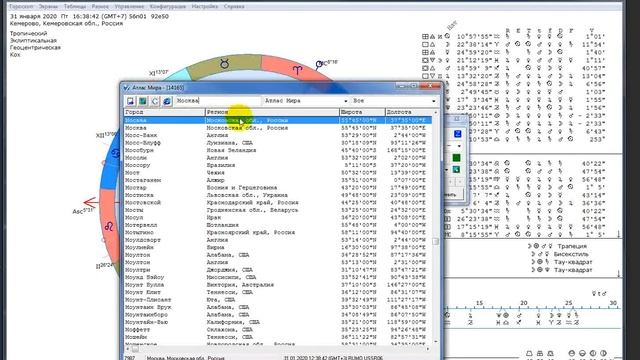
Task: Select the highlighted Москва row
Action: (x=278, y=120)
